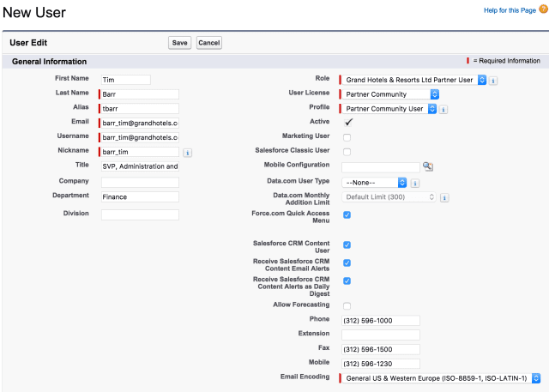Click the info icon beside Profile
Image resolution: width=549 pixels, height=392 pixels.
pos(443,110)
